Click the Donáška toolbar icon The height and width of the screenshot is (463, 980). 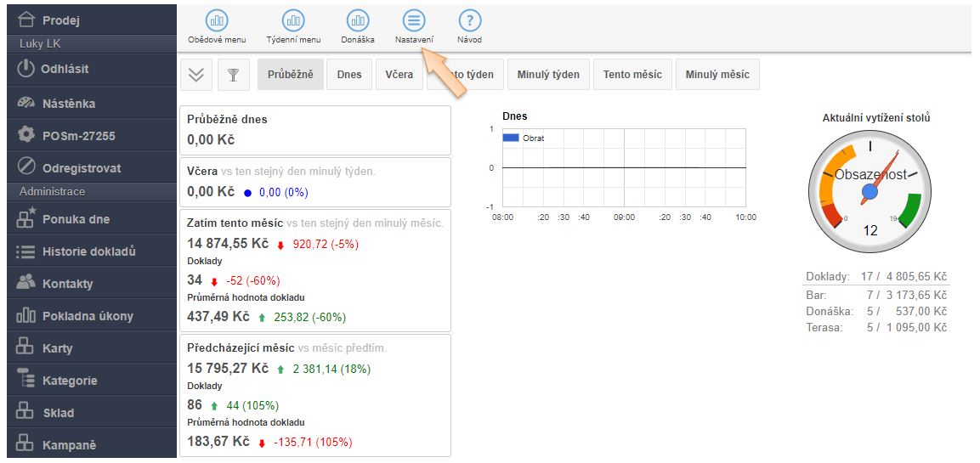358,20
